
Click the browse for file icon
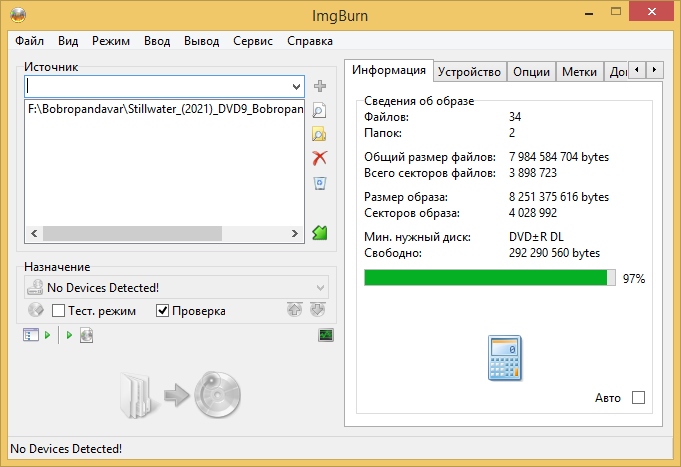[x=320, y=110]
